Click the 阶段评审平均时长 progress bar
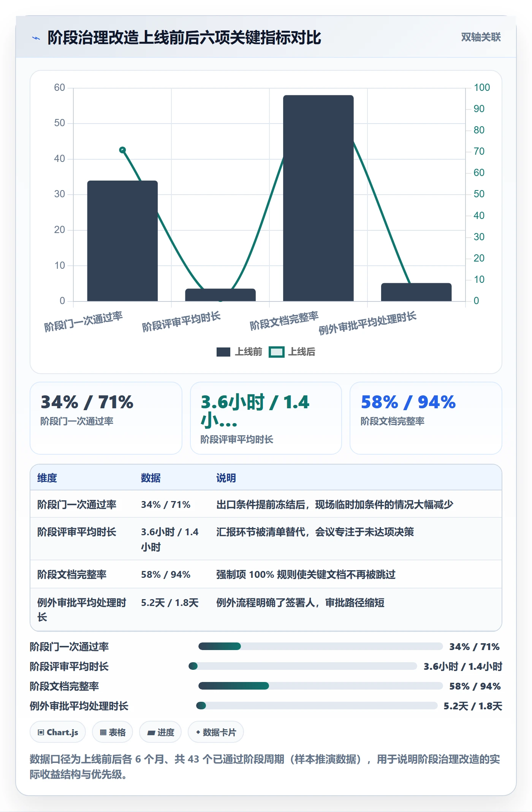The height and width of the screenshot is (812, 532). [303, 666]
